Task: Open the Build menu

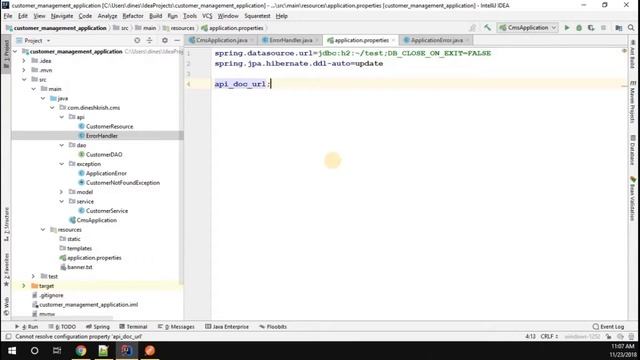Action: (x=155, y=16)
